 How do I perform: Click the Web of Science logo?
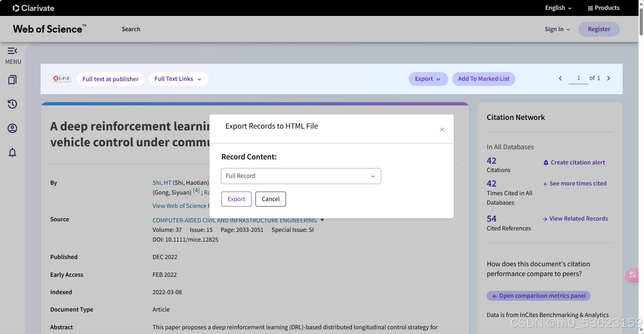[49, 29]
